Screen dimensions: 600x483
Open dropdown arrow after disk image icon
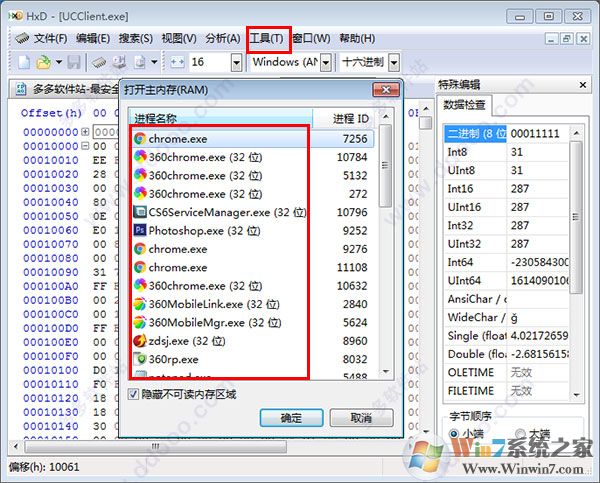(x=154, y=62)
